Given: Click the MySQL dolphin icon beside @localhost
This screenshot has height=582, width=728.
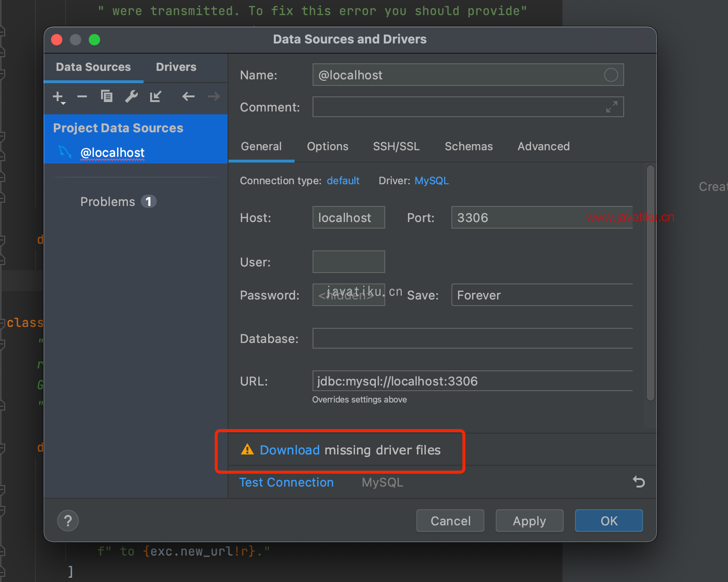Looking at the screenshot, I should 65,152.
